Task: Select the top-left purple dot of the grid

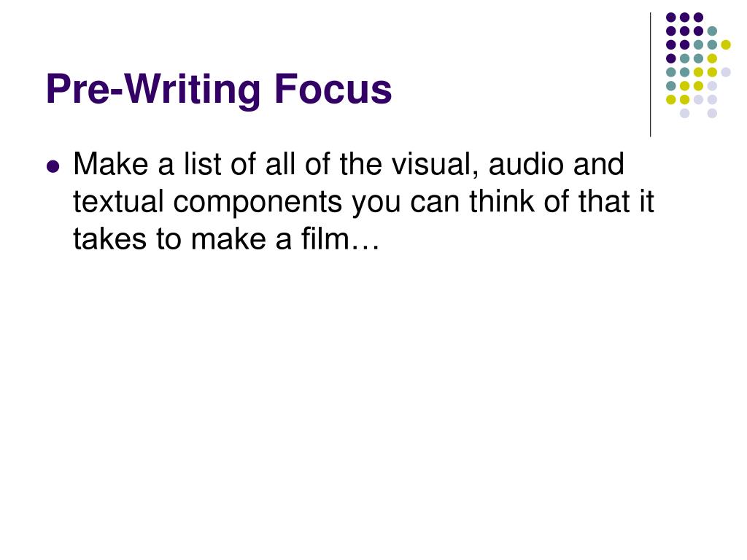Action: (671, 17)
